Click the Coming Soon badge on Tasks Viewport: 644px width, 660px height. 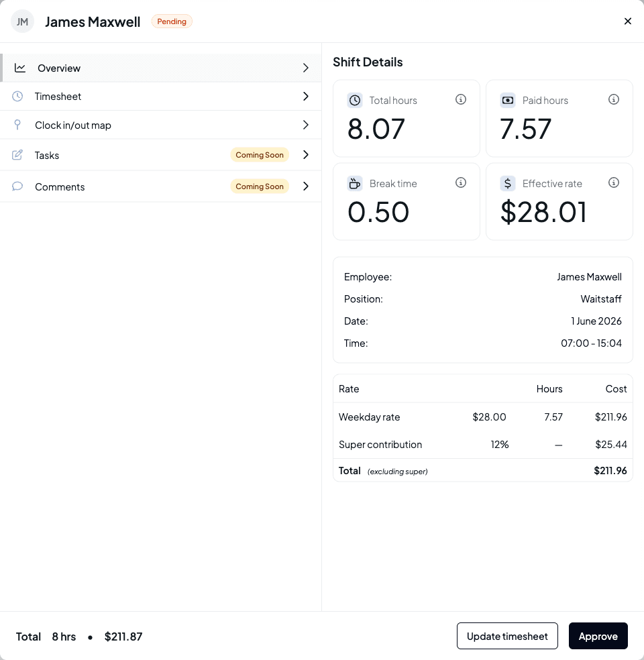260,155
